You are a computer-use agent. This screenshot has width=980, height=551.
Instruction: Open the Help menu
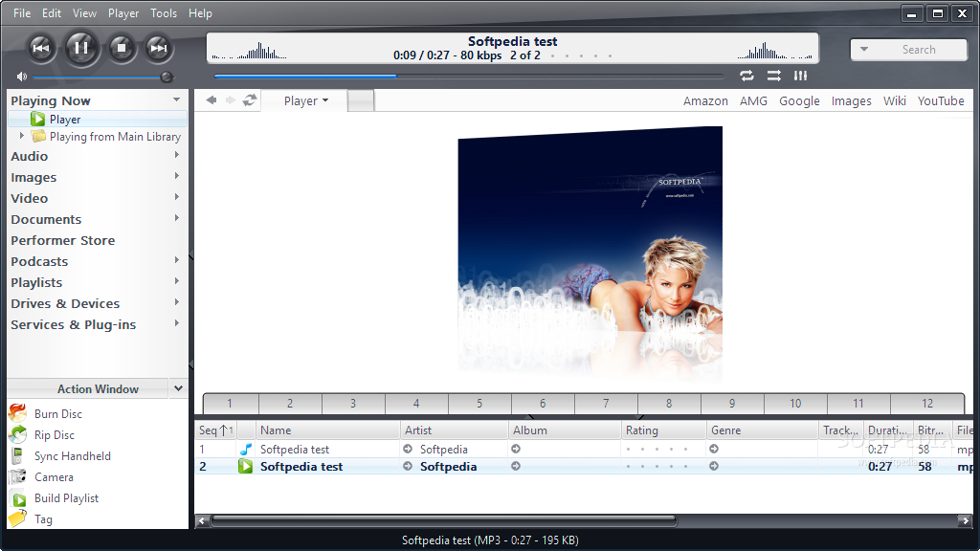201,13
